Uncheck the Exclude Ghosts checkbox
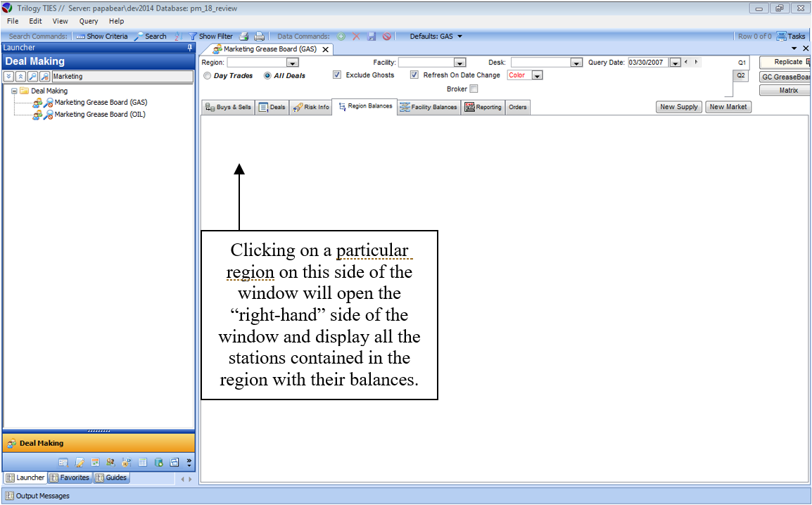Viewport: 812px width, 505px height. point(337,75)
